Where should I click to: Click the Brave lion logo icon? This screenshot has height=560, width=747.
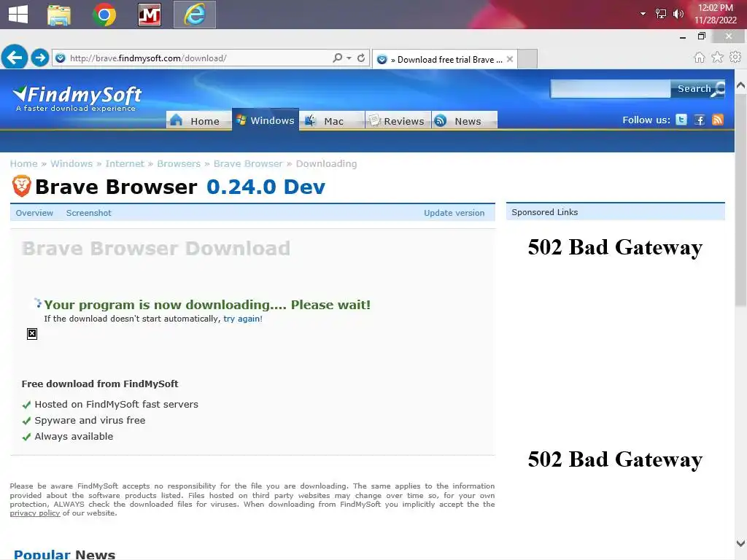(21, 186)
